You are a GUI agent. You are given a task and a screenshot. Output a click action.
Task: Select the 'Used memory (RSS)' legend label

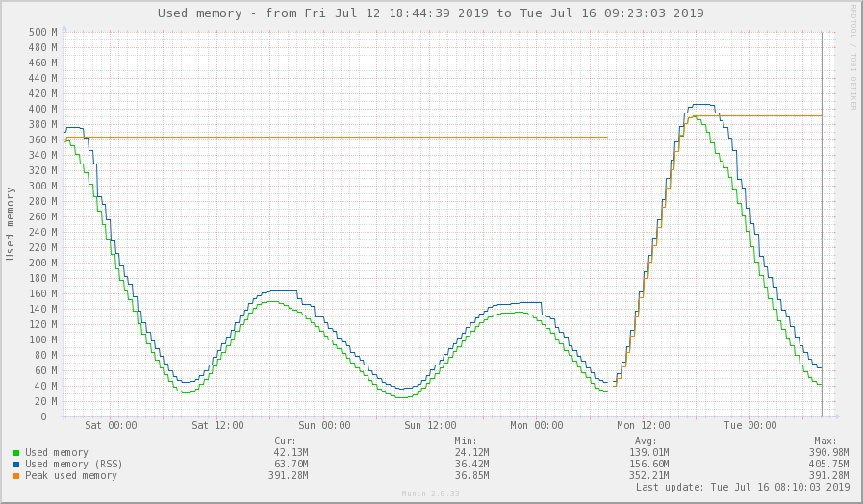[x=70, y=464]
